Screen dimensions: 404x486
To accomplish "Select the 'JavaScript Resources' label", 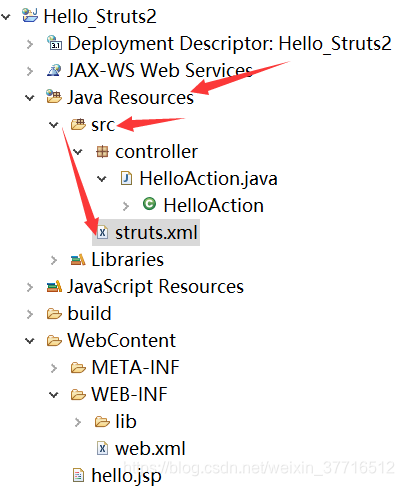I will point(156,287).
